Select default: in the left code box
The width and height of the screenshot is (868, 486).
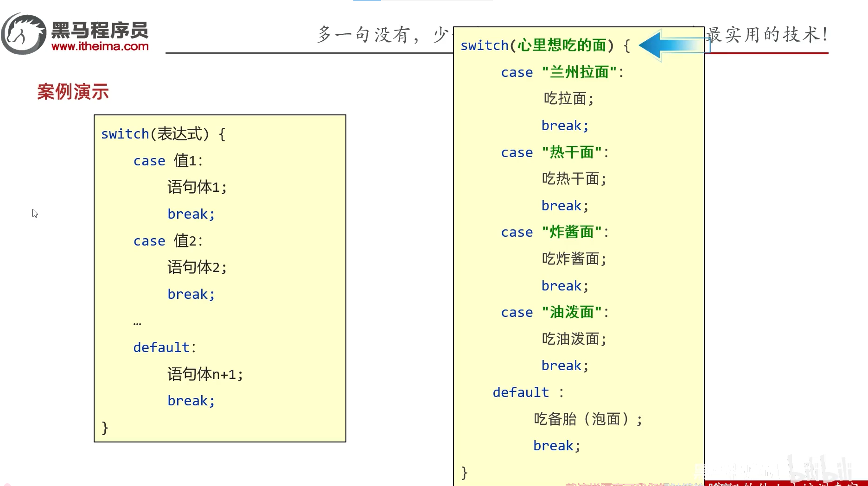point(165,347)
